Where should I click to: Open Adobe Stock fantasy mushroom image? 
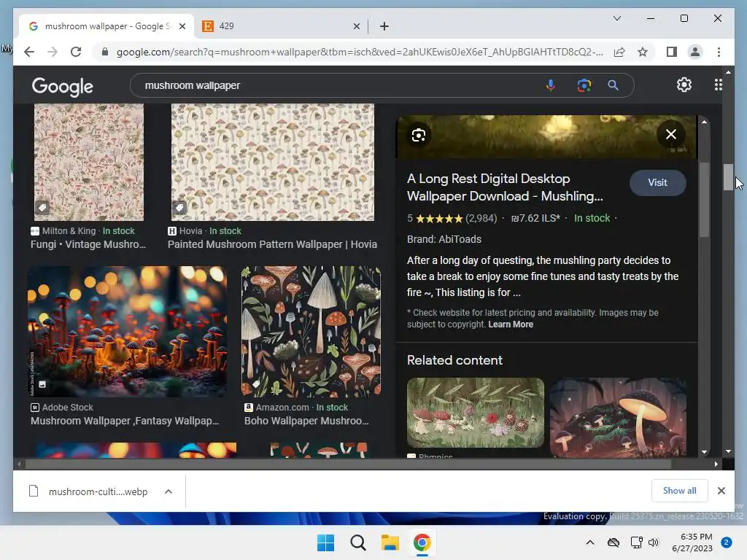(127, 332)
